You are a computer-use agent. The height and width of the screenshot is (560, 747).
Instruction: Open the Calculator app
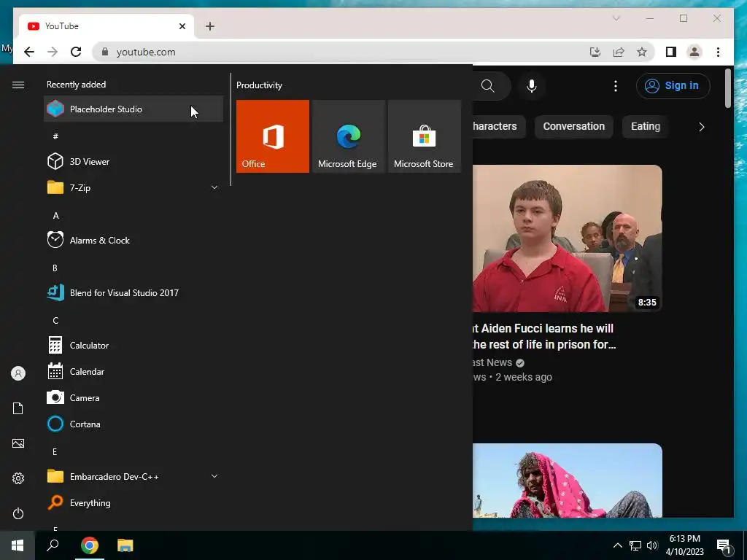click(133, 345)
